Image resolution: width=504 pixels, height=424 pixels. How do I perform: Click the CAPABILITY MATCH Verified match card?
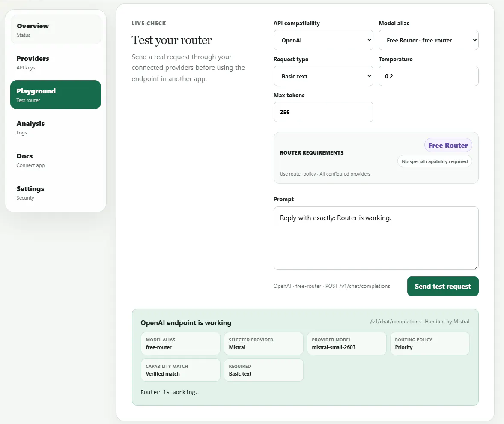click(x=181, y=370)
